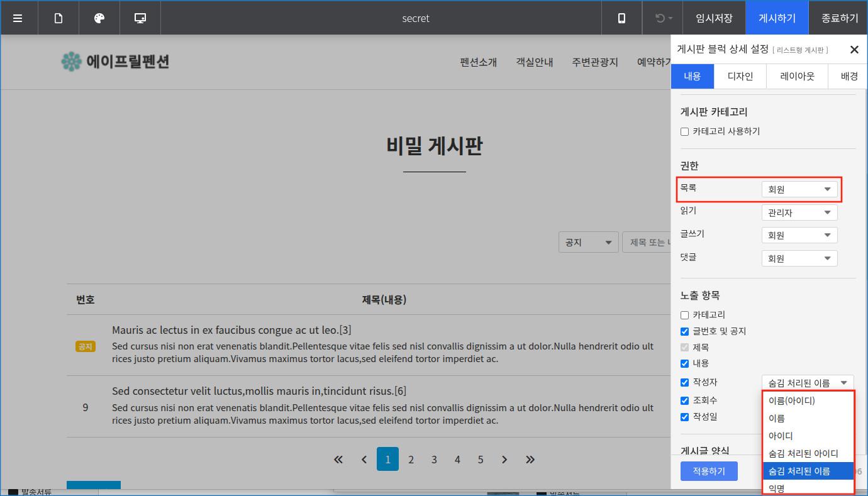Open the color palette theme icon

99,18
